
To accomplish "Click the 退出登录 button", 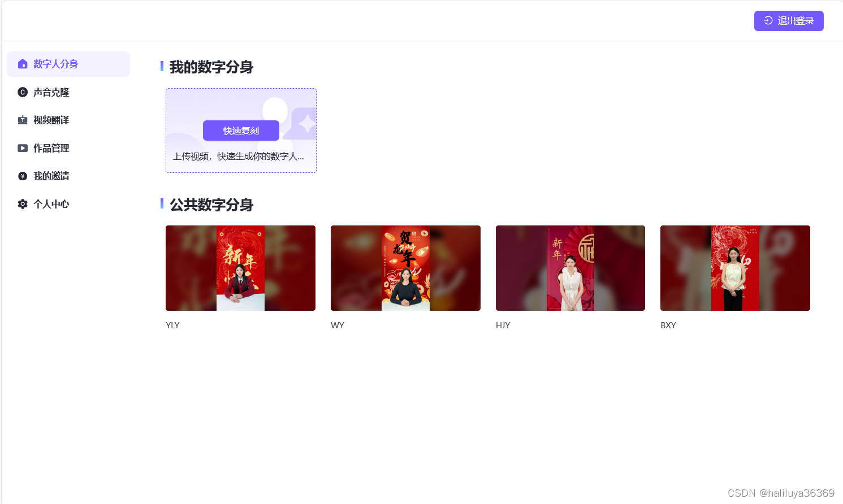I will 789,21.
